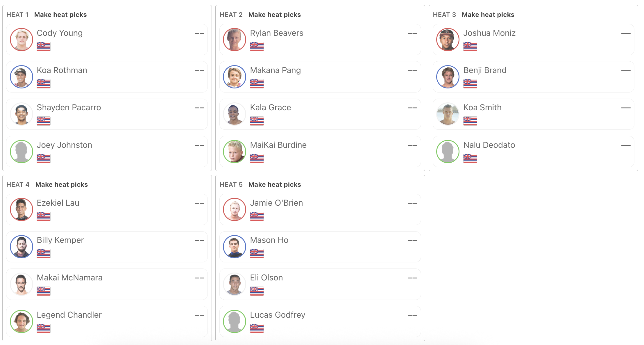Click Rylan Beavers' avatar photo
Viewport: 644px width, 345px height.
coord(235,40)
